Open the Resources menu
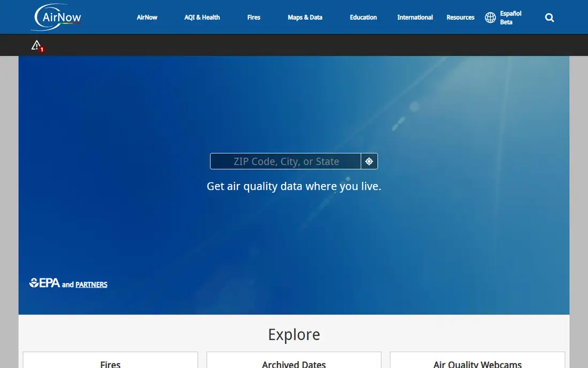The width and height of the screenshot is (588, 368). tap(460, 17)
